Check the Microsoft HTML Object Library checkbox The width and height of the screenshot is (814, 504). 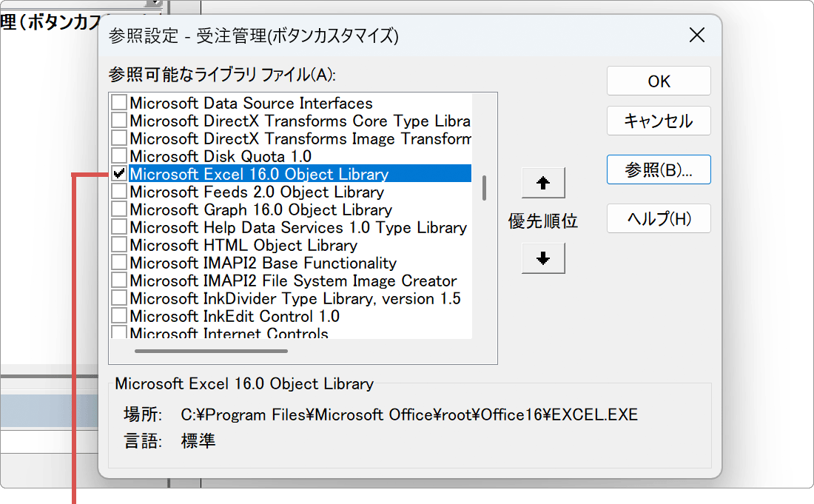point(118,245)
